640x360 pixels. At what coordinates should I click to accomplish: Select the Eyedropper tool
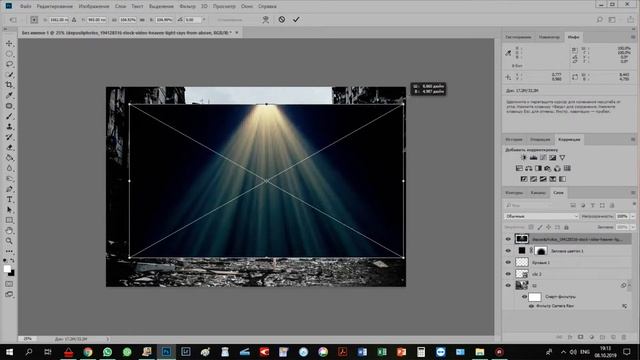(x=9, y=95)
